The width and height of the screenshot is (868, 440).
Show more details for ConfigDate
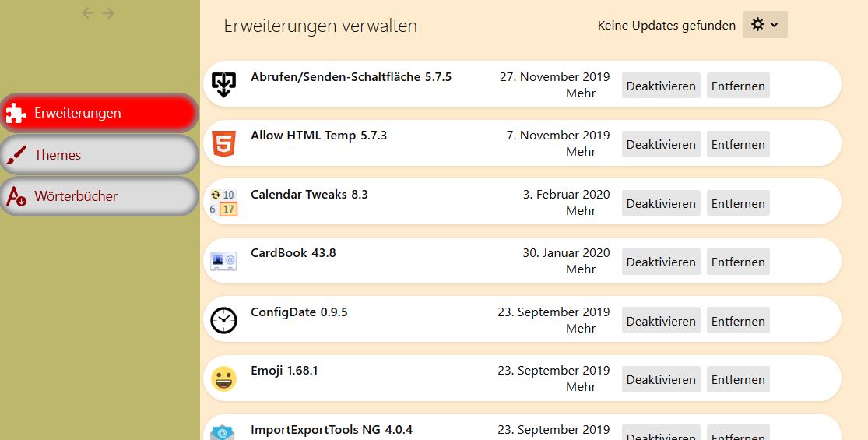[581, 329]
